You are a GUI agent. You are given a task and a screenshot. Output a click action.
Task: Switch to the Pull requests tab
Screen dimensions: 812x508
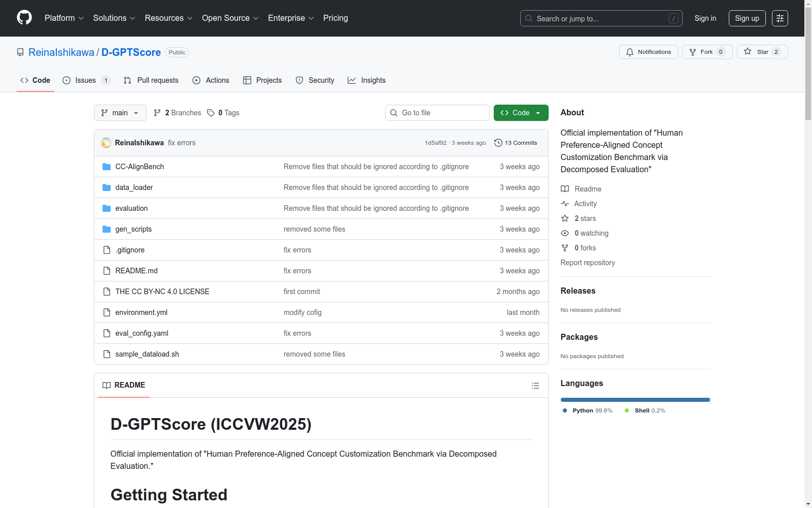tap(151, 80)
